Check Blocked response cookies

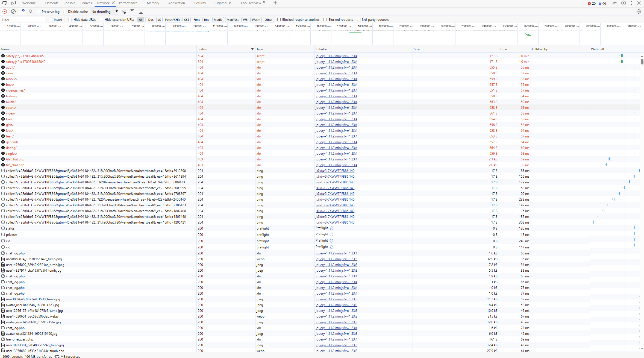[x=279, y=19]
